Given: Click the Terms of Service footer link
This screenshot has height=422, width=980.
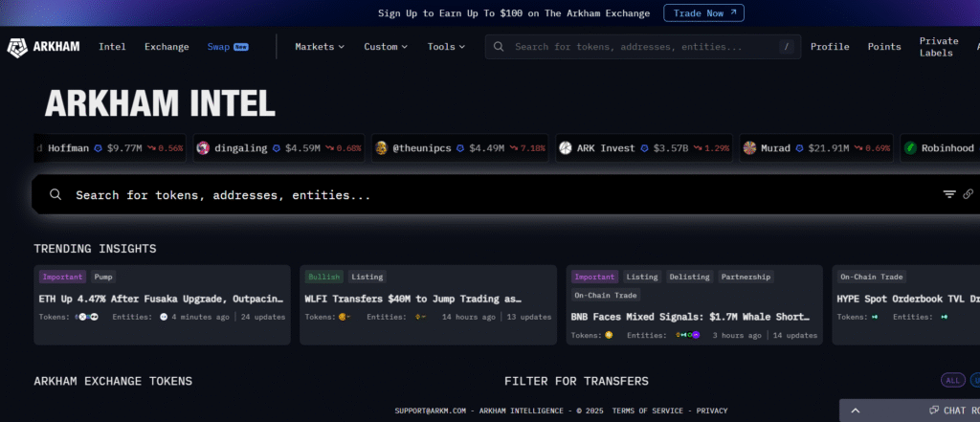Looking at the screenshot, I should 648,411.
